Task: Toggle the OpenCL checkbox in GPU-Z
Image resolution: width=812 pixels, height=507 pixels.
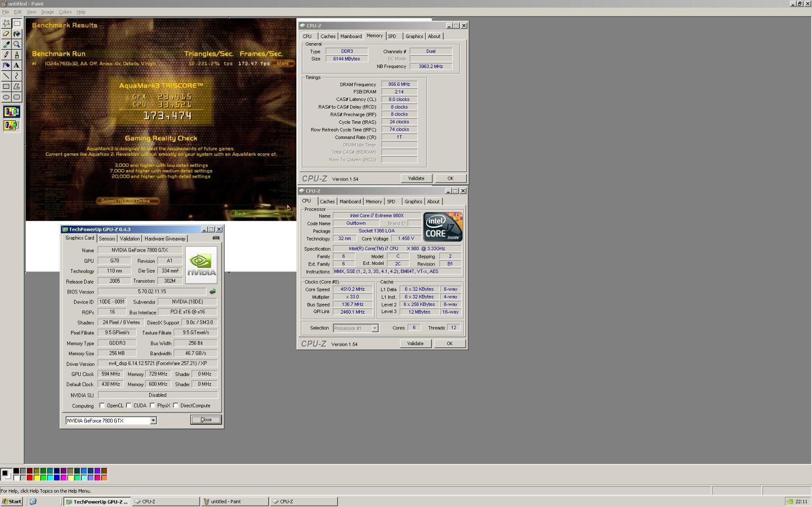Action: click(x=102, y=405)
